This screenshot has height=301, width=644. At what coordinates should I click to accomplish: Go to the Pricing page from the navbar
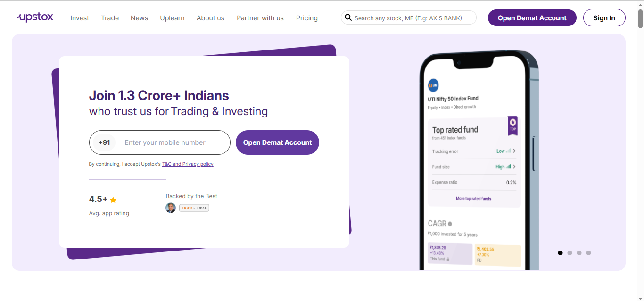click(x=307, y=18)
